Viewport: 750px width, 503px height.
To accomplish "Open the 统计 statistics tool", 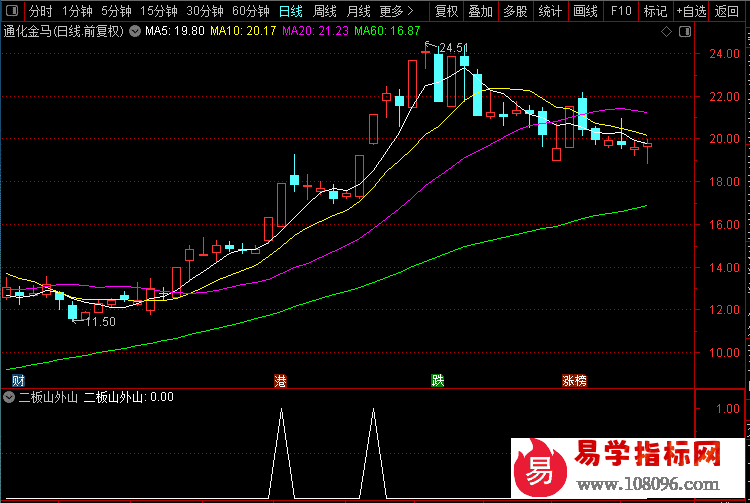I will (x=550, y=11).
